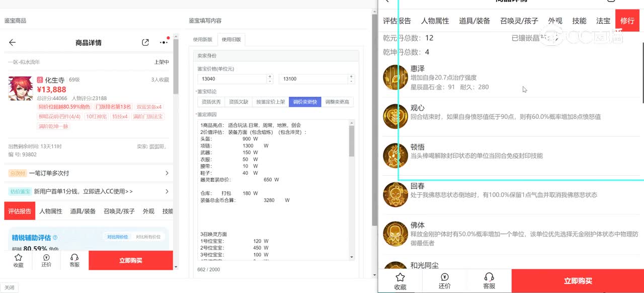Select the 调价卖更快 conclusion option
This screenshot has height=293, width=644.
coord(305,102)
